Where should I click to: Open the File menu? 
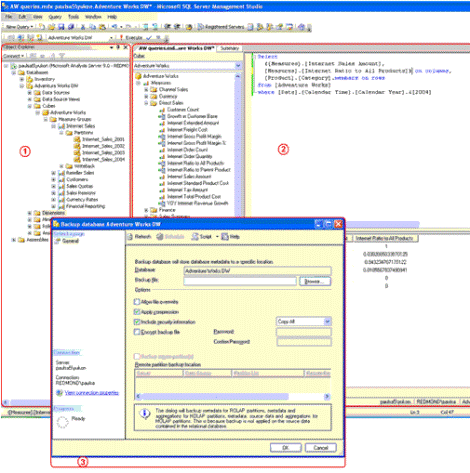click(x=9, y=16)
